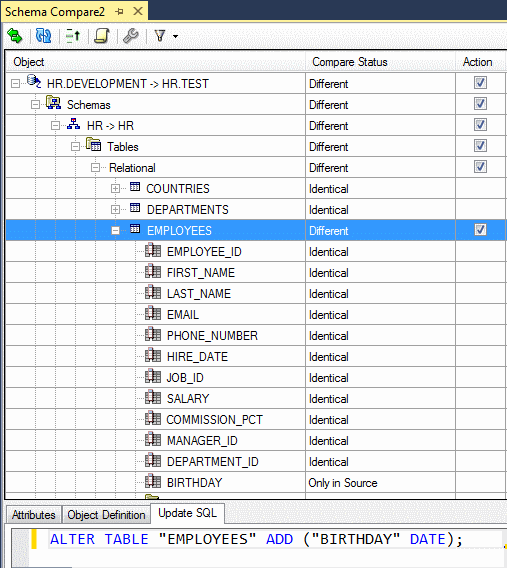Click the DEPARTMENTS table icon
Viewport: 507px width, 568px height.
click(x=135, y=208)
